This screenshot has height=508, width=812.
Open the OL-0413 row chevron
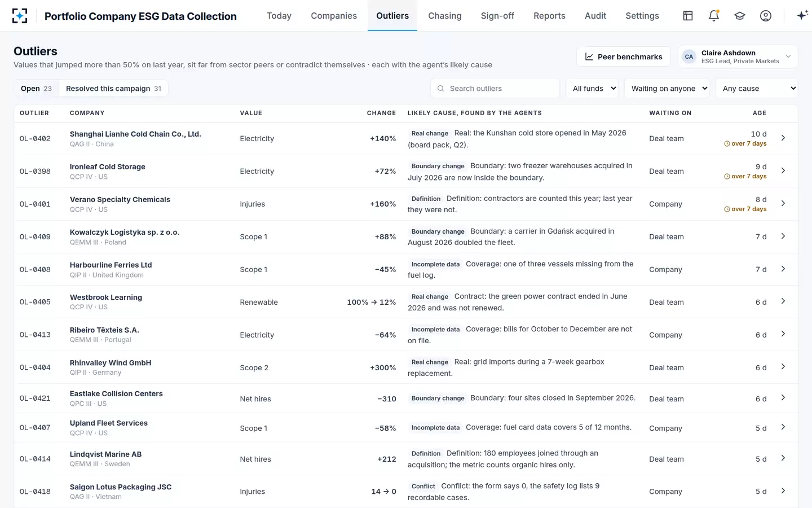pos(783,334)
